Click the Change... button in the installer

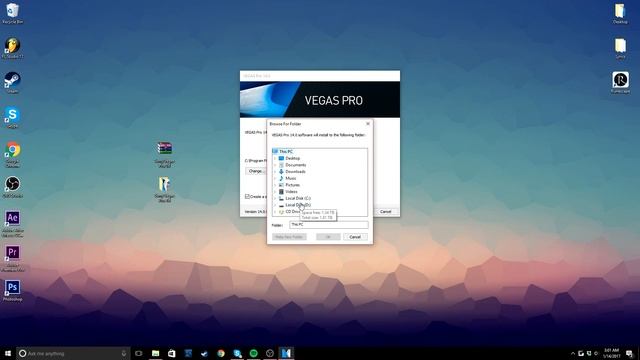click(x=256, y=171)
